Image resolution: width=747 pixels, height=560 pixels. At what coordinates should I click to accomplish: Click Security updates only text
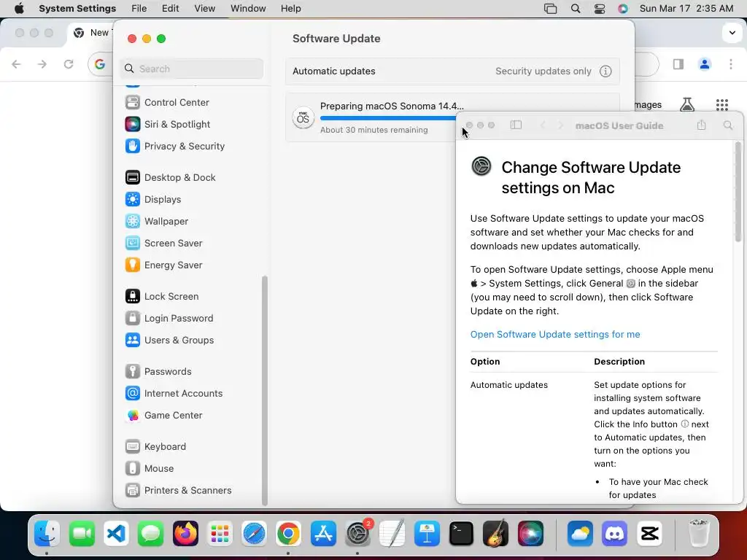click(543, 71)
